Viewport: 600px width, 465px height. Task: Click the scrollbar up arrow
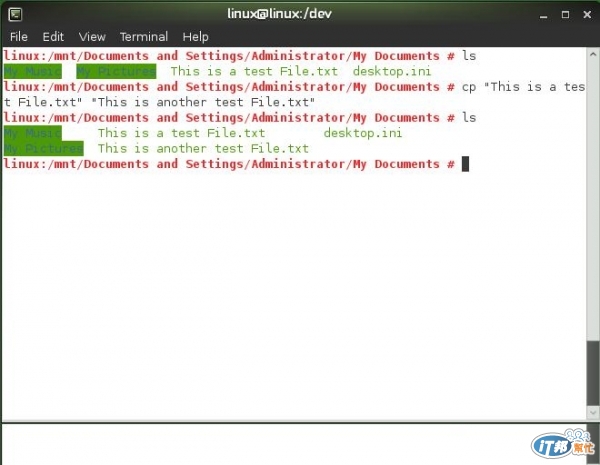pyautogui.click(x=593, y=54)
